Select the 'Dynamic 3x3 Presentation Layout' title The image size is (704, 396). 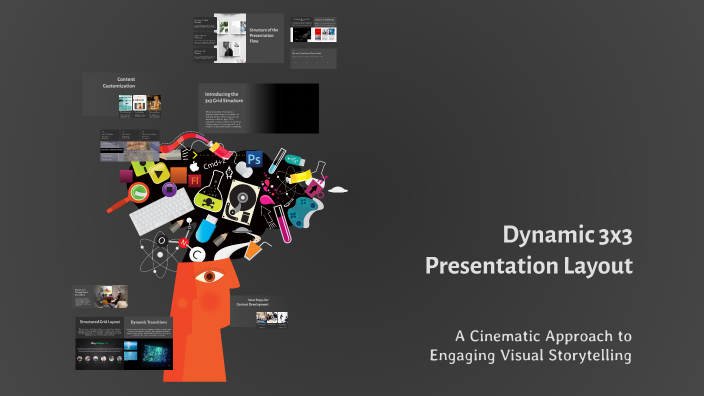pyautogui.click(x=529, y=250)
